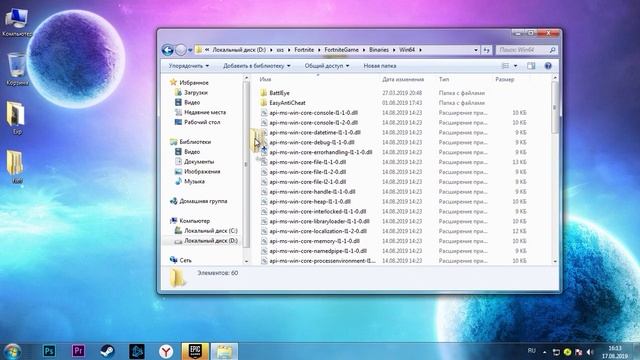Select api-ms-win-core-heap-l1-1-0.dll file
The width and height of the screenshot is (640, 360).
tap(310, 201)
